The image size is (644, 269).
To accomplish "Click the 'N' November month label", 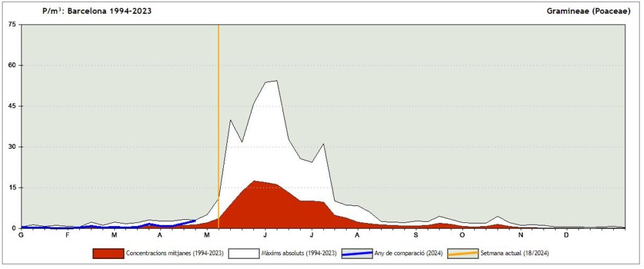I will pyautogui.click(x=520, y=235).
